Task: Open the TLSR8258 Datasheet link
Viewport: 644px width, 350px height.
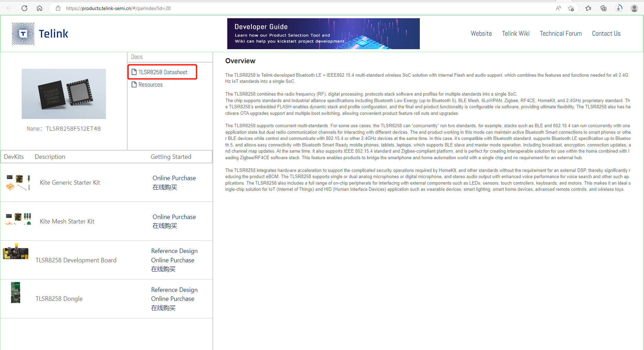Action: [163, 72]
